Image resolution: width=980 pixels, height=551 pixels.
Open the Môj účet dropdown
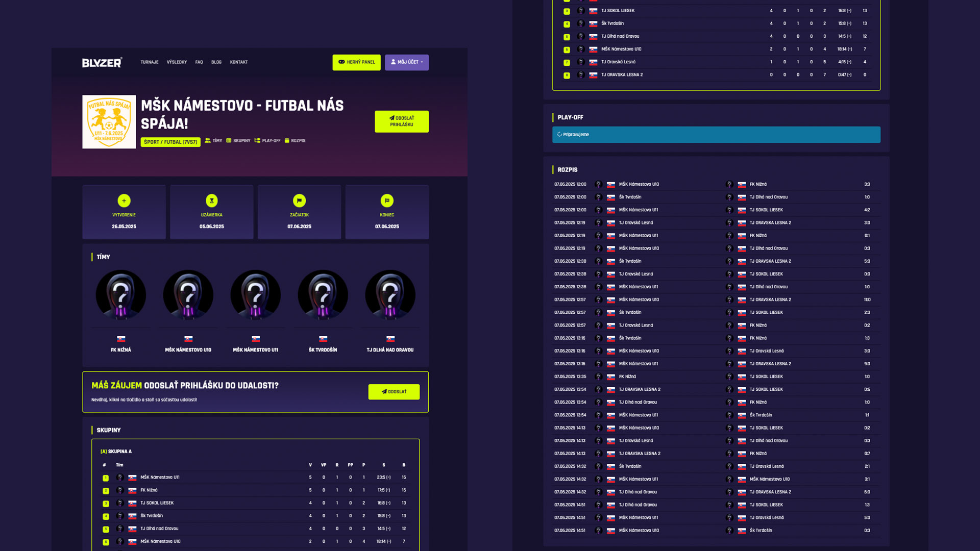pyautogui.click(x=407, y=62)
